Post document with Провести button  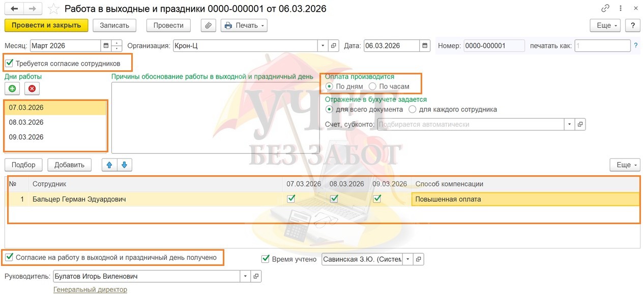click(x=168, y=25)
